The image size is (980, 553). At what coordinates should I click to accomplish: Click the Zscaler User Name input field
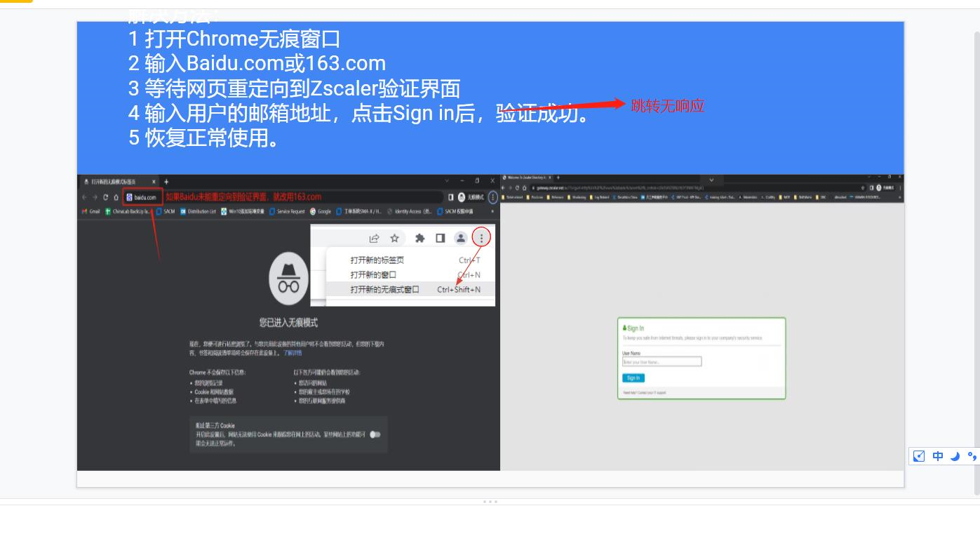point(662,362)
